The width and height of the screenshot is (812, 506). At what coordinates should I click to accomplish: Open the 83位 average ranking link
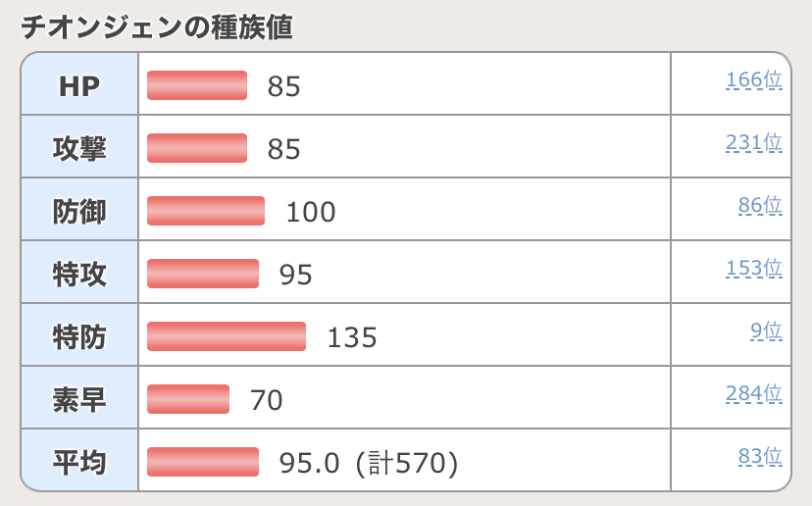(x=760, y=457)
